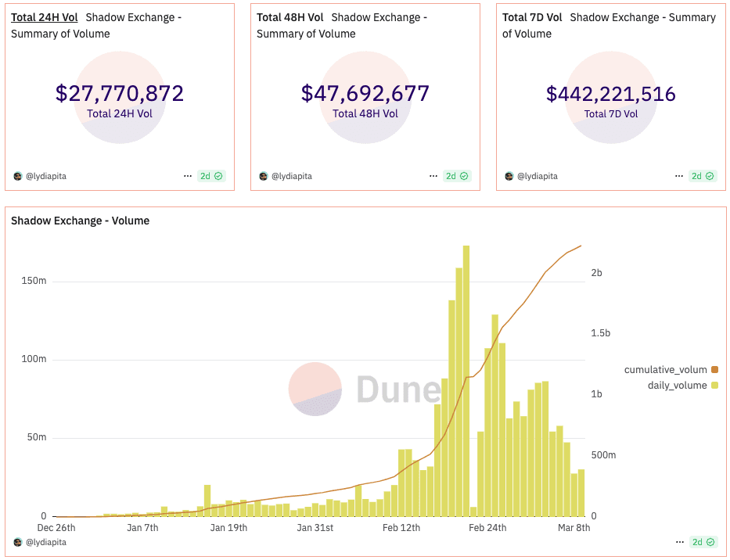The height and width of the screenshot is (560, 730).
Task: Click the orange cumulative_volum color swatch
Action: pos(714,370)
